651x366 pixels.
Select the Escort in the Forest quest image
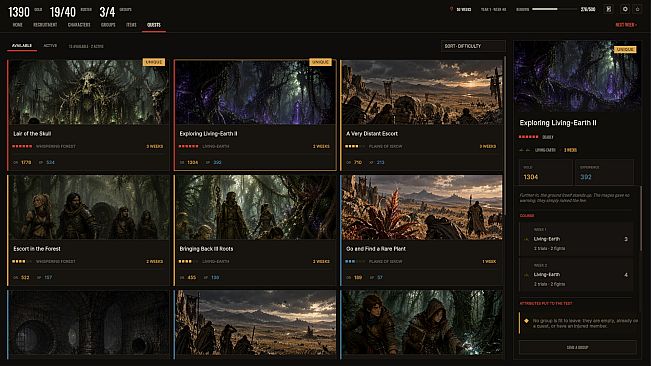pyautogui.click(x=89, y=207)
